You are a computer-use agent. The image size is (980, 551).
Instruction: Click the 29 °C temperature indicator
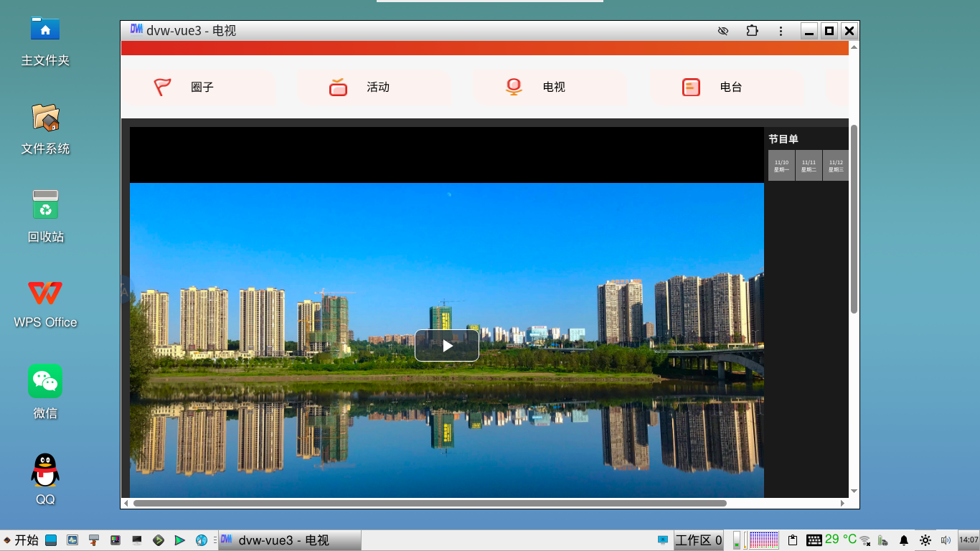coord(841,540)
